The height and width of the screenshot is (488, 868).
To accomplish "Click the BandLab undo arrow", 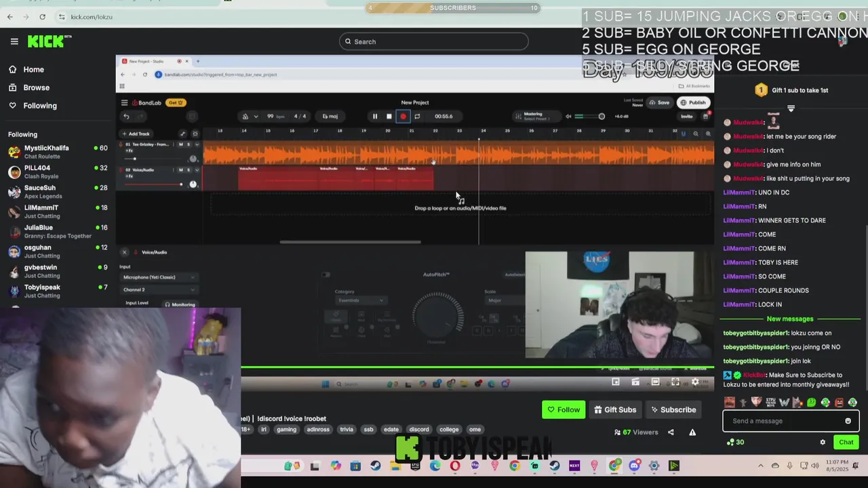I will [126, 116].
